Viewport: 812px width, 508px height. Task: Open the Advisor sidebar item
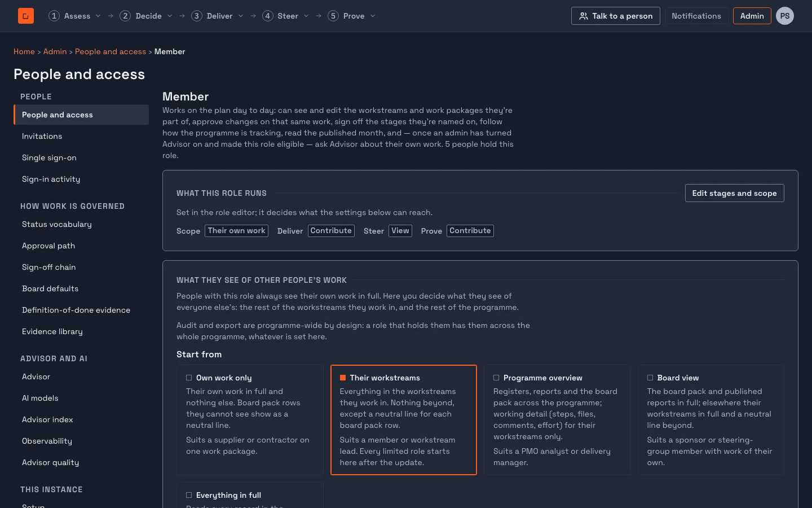point(81,376)
